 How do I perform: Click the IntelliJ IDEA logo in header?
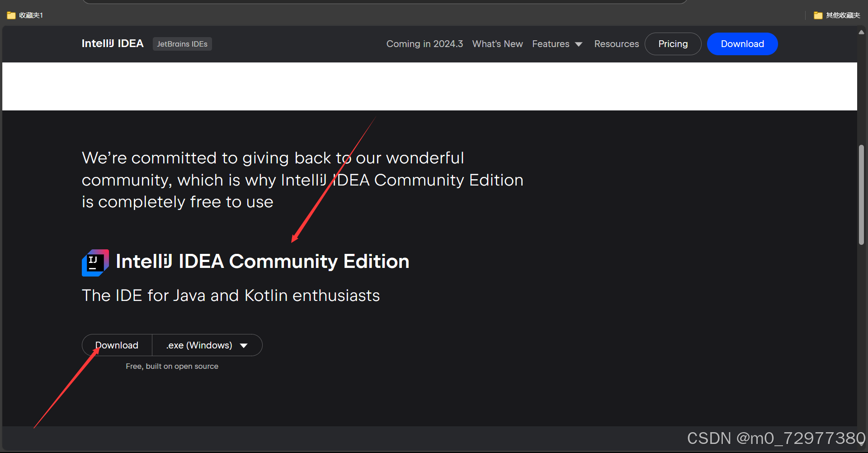(x=113, y=43)
